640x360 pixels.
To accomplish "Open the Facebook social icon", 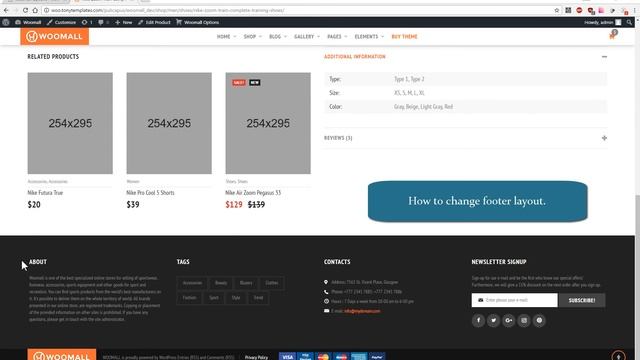I will pyautogui.click(x=478, y=320).
